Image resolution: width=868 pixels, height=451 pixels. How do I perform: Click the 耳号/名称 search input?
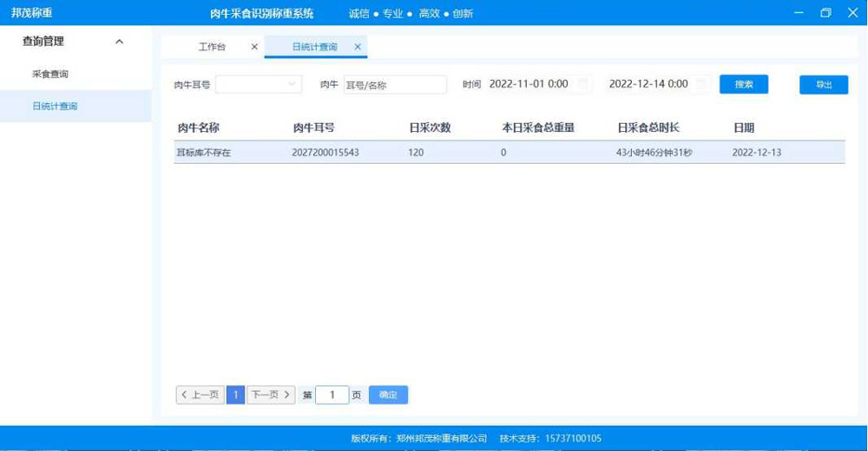(395, 84)
